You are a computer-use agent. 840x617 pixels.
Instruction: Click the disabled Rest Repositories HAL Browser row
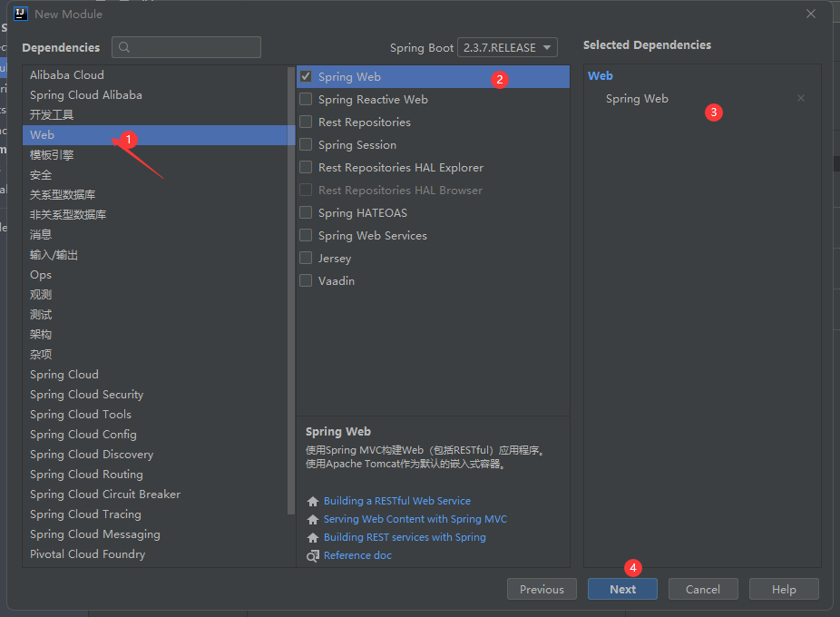coord(433,190)
